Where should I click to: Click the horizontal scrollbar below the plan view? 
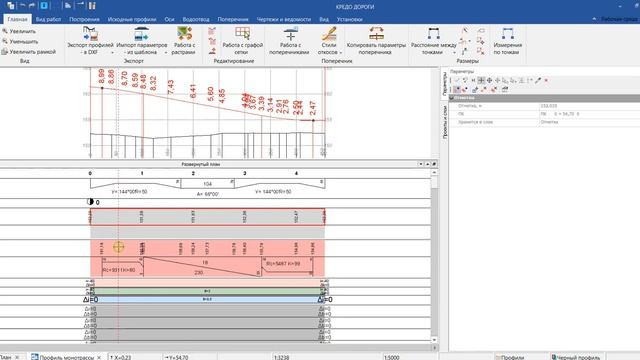(215, 348)
